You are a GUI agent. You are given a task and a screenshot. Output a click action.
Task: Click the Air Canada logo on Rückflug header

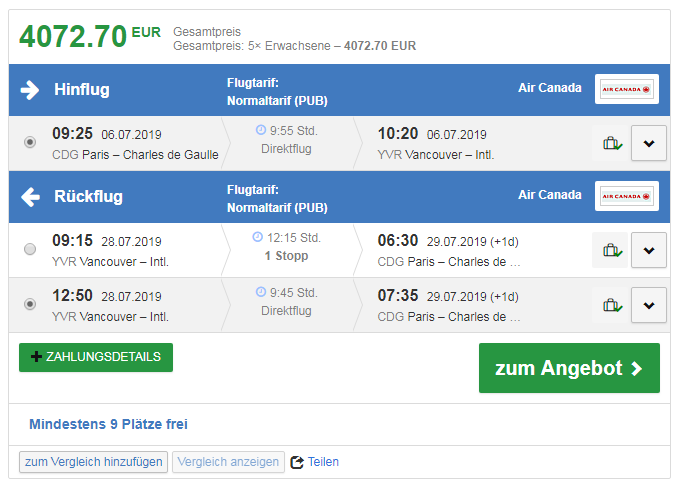click(x=626, y=196)
